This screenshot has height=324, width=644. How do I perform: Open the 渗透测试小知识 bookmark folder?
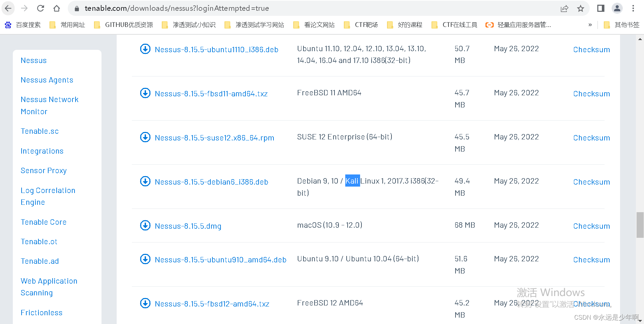point(188,25)
